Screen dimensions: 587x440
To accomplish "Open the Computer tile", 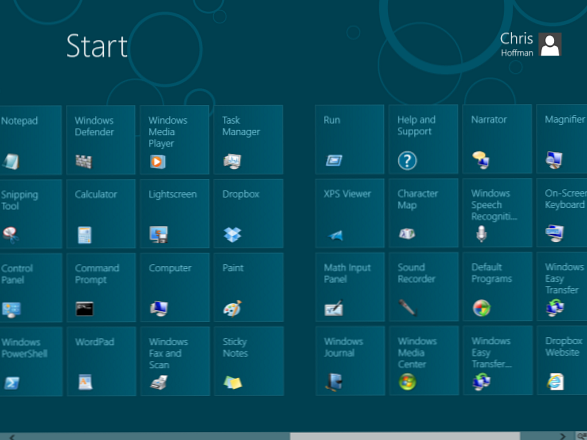I will click(175, 287).
